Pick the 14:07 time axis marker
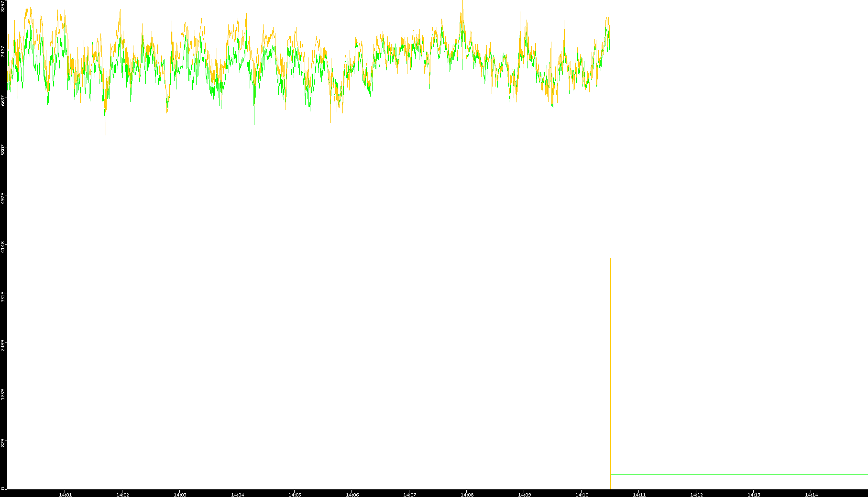 tap(409, 495)
